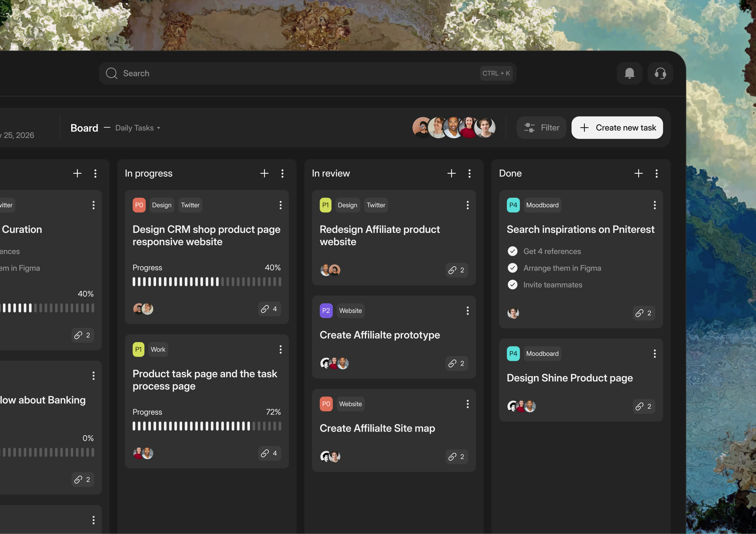The height and width of the screenshot is (534, 756).
Task: Open In review column options menu
Action: tap(469, 173)
